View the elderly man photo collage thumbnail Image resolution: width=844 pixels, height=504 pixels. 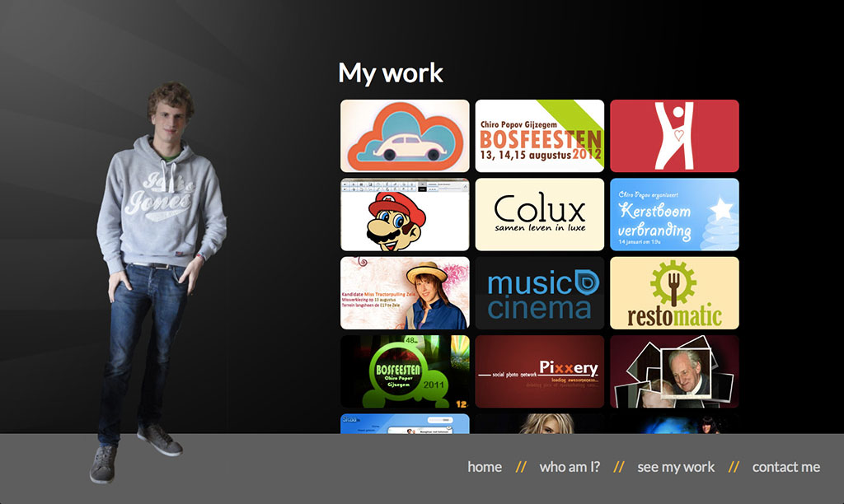point(674,371)
